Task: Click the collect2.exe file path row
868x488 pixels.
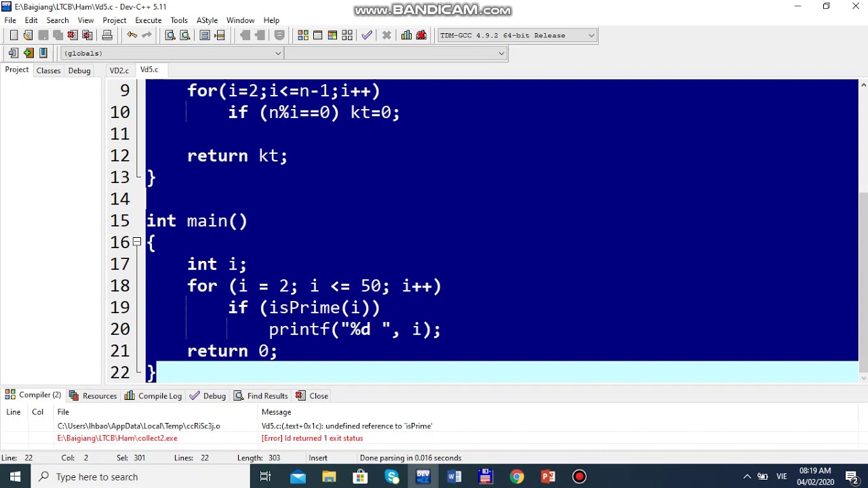Action: pos(117,439)
